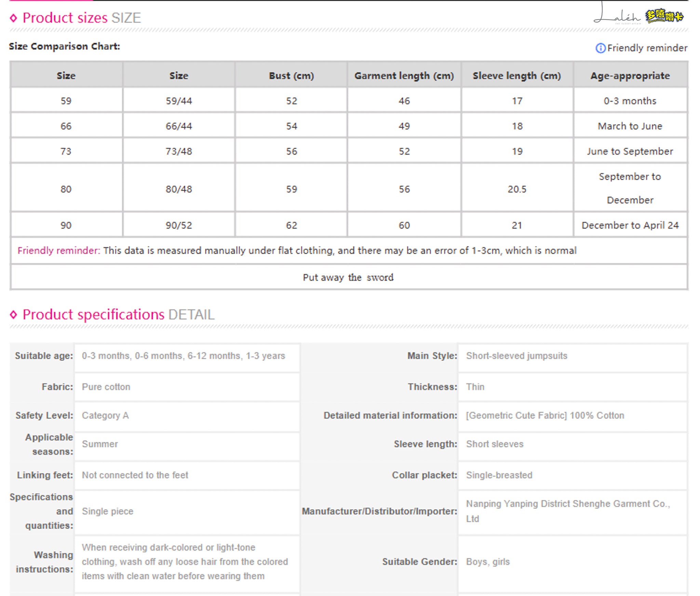Select the '59/44' size cell

tap(179, 101)
